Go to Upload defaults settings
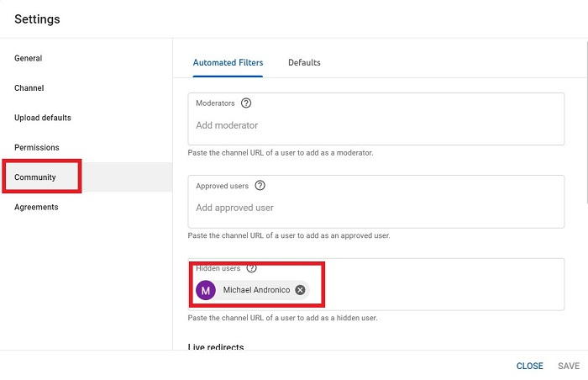This screenshot has height=380, width=588. click(x=43, y=118)
